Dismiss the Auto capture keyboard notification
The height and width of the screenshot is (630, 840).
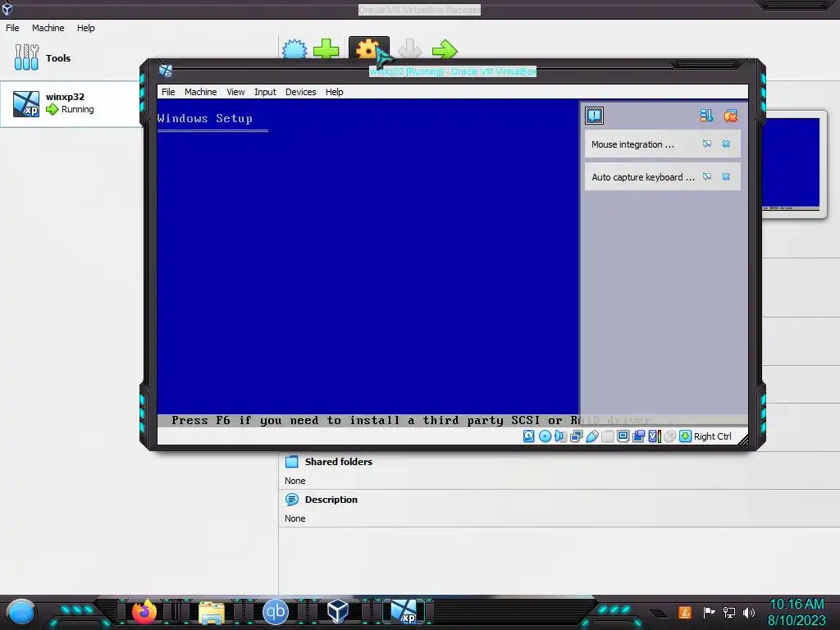click(726, 176)
